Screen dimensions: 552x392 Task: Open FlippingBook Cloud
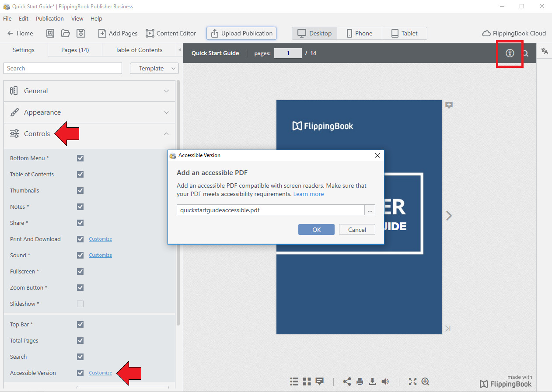[x=514, y=33]
